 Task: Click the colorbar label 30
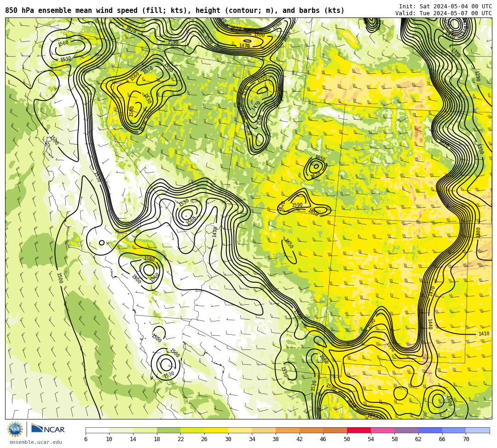click(x=228, y=439)
